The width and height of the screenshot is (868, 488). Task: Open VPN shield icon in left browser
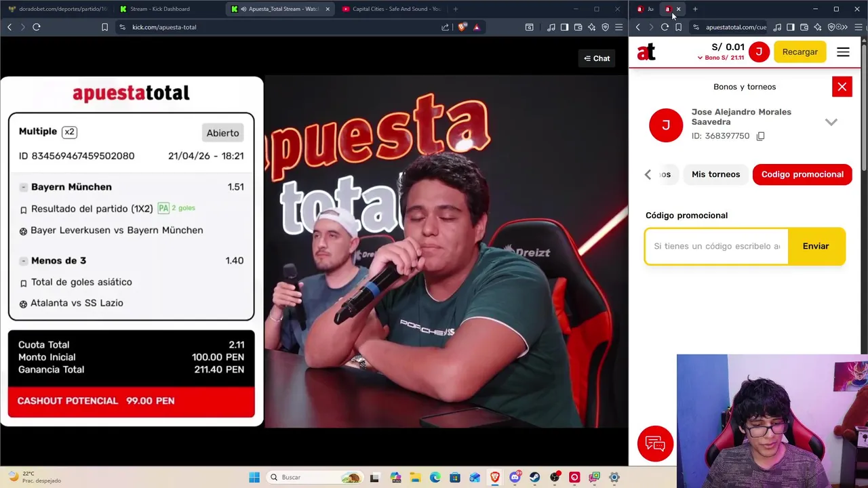(x=606, y=27)
